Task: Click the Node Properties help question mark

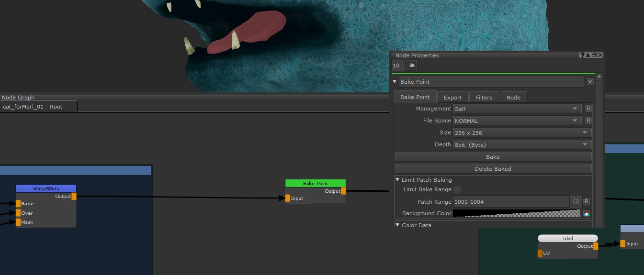Action: tap(582, 55)
